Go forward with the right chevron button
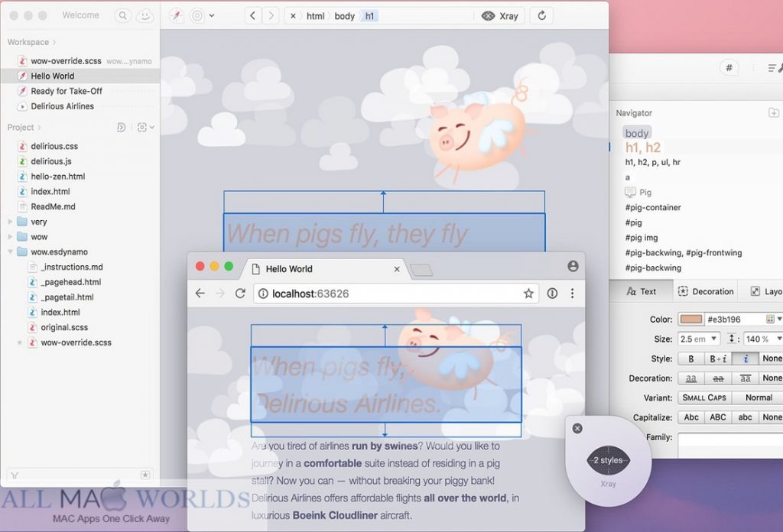This screenshot has height=532, width=783. pos(271,16)
